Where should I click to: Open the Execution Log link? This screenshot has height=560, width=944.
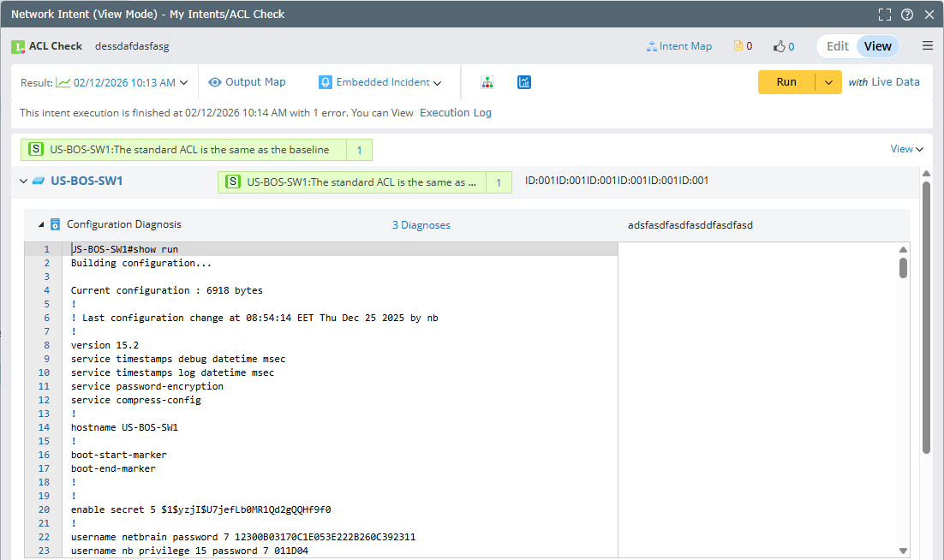point(455,112)
